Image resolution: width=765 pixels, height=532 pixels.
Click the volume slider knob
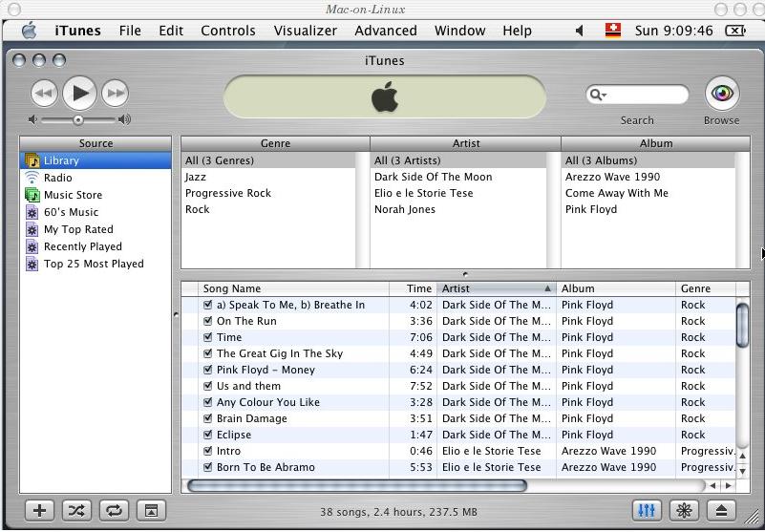pos(78,119)
